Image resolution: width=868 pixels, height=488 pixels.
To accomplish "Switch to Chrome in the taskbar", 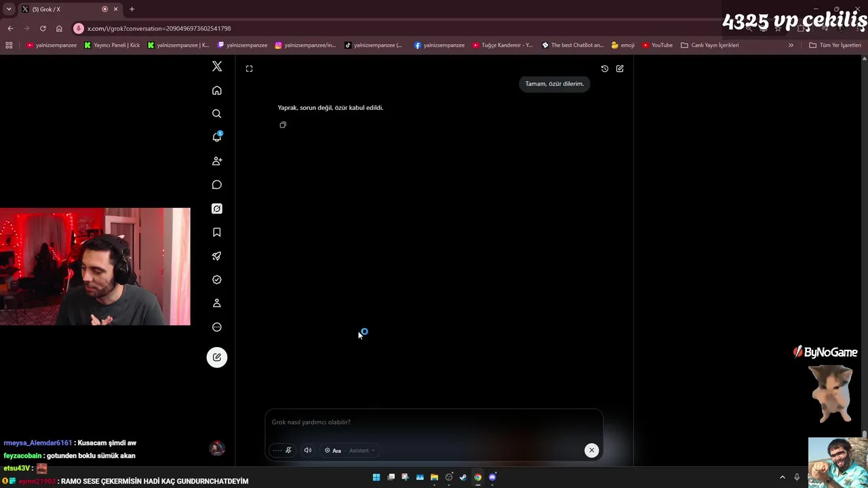I will click(x=478, y=477).
